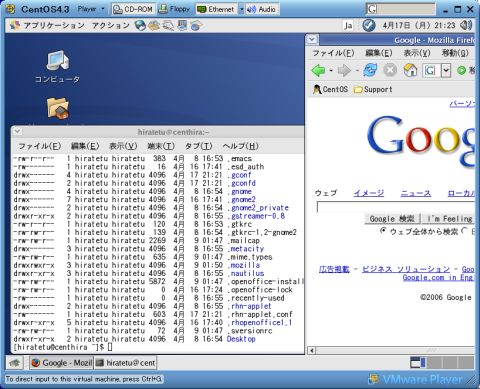Viewport: 480px width, 389px height.
Task: Click the email launcher icon in panel
Action: (x=154, y=25)
